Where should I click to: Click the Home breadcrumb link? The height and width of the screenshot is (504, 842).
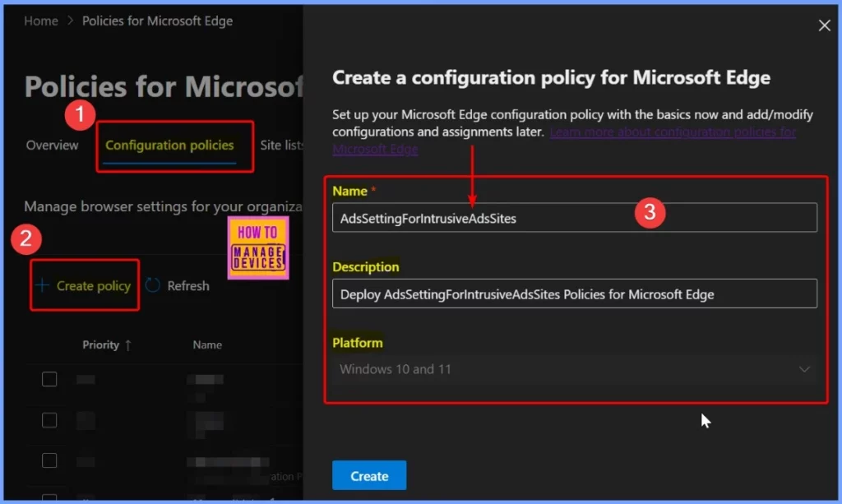coord(41,21)
